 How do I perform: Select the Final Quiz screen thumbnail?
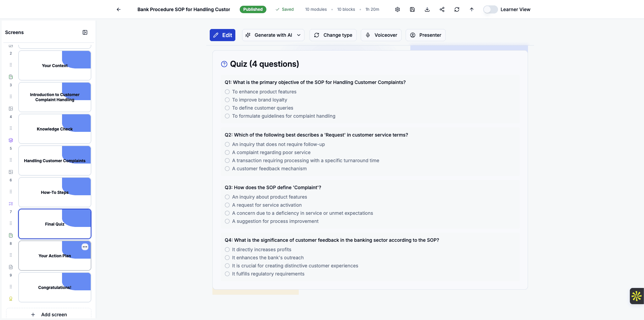click(55, 224)
